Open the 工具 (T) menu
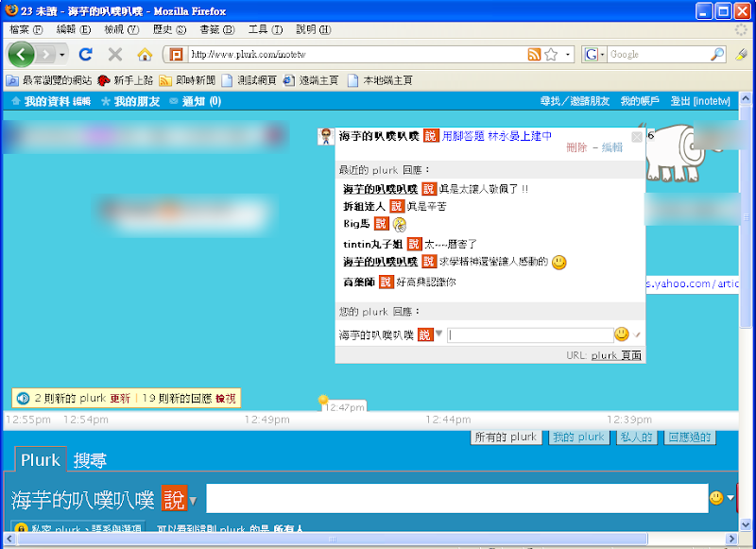The width and height of the screenshot is (756, 549). click(x=265, y=30)
